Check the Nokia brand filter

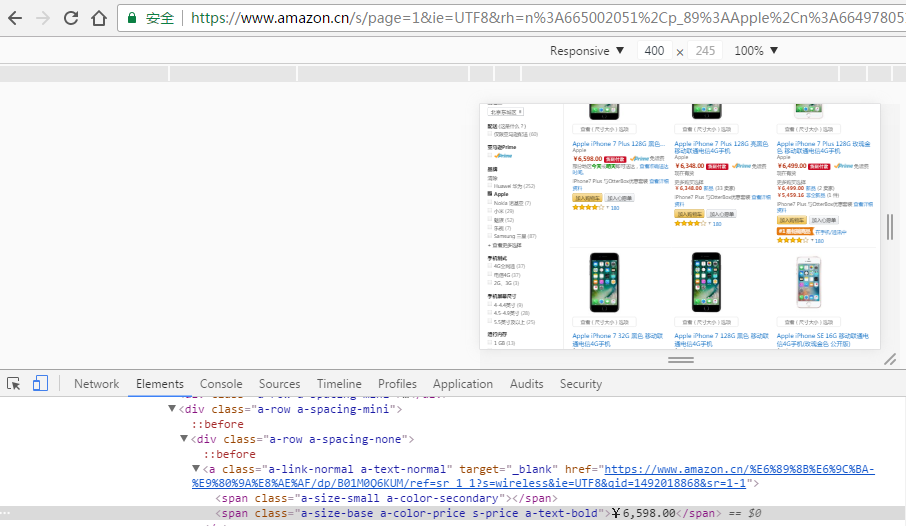(490, 203)
